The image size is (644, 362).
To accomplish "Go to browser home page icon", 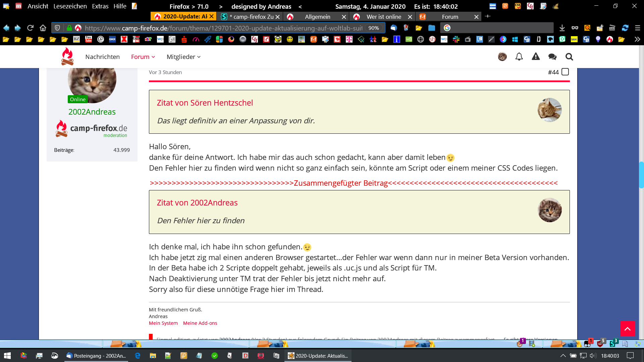I will [x=43, y=28].
